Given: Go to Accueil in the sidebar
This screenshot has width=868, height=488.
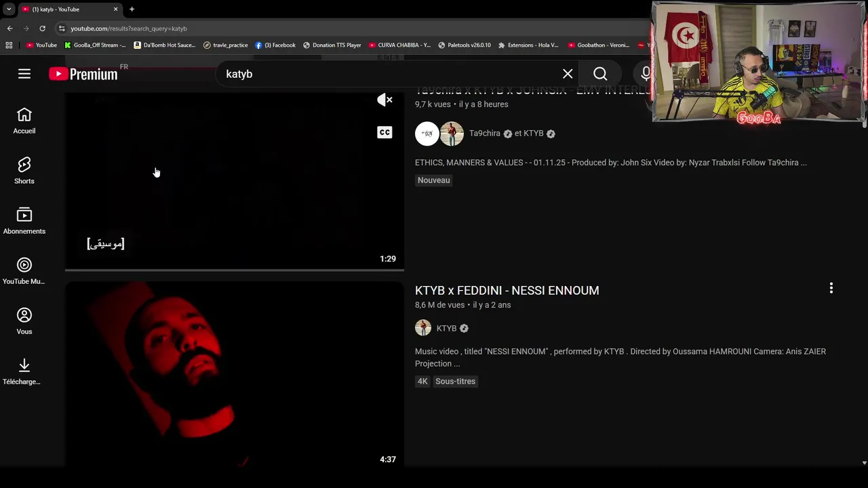Looking at the screenshot, I should (24, 121).
